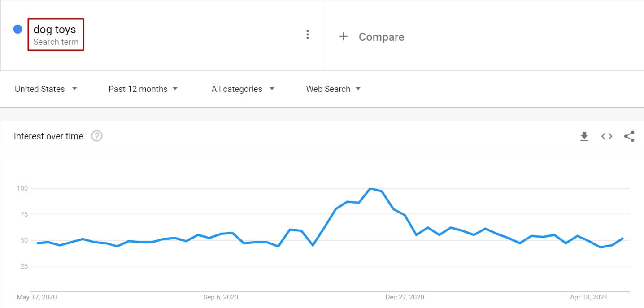
Task: Share the Interest over time chart
Action: coord(629,136)
